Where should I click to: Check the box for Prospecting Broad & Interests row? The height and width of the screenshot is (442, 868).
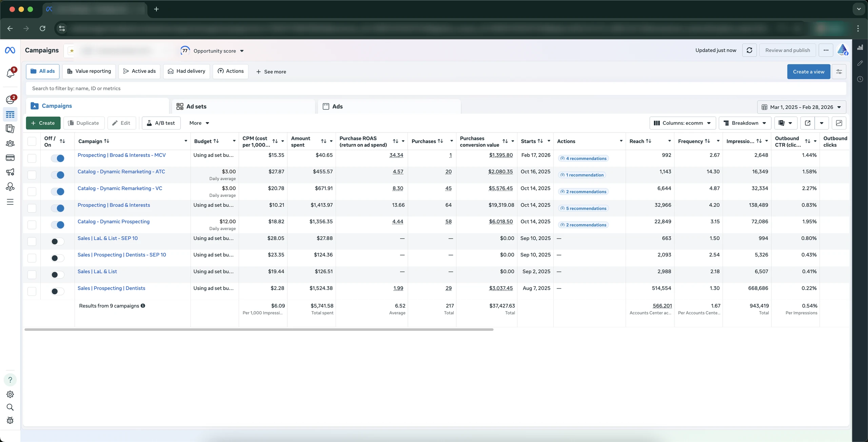[32, 208]
